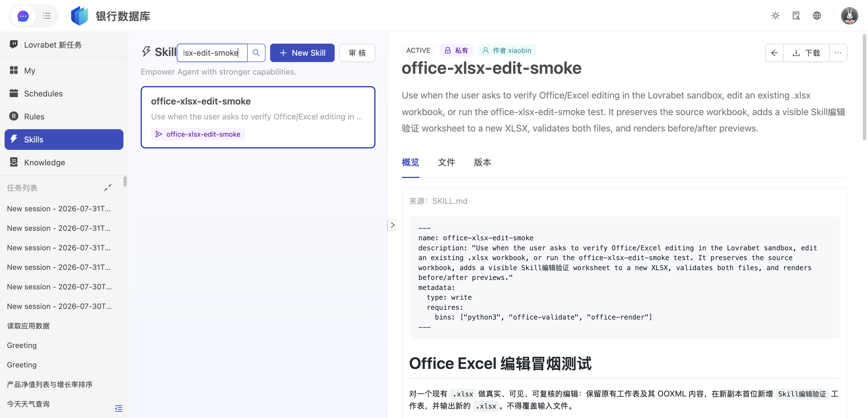Screen dimensions: 868x418
Task: Open the user avatar menu
Action: (849, 16)
